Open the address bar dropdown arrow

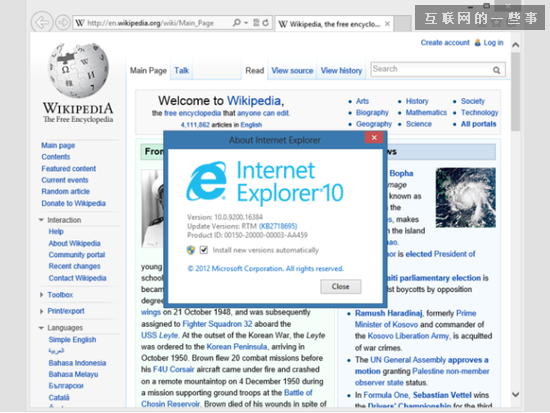tap(246, 23)
